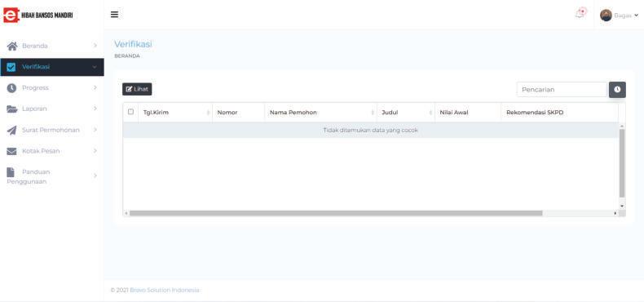Expand the Panduan Penggunaan chevron
Image resolution: width=644 pixels, height=302 pixels.
pos(95,176)
